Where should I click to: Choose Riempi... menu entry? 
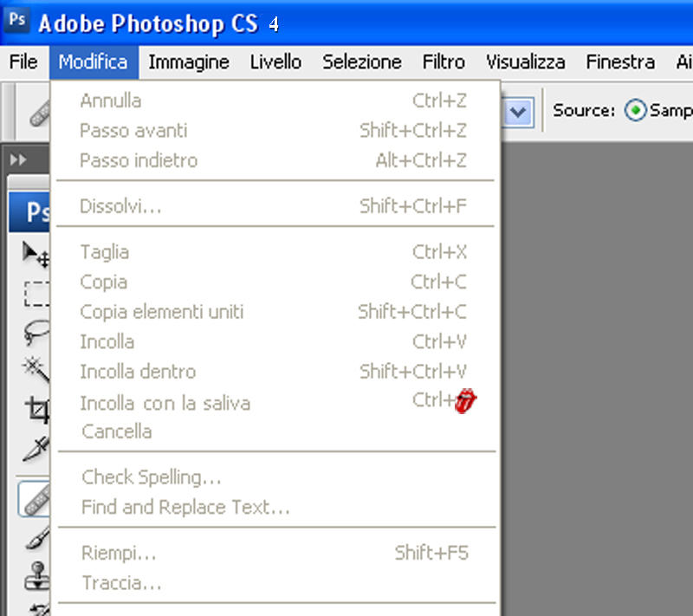275,554
